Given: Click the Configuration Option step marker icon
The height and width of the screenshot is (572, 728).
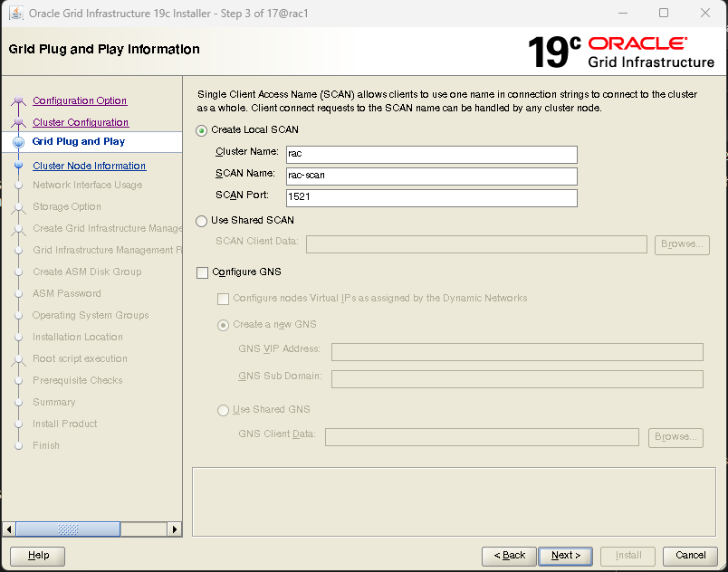Looking at the screenshot, I should point(19,100).
